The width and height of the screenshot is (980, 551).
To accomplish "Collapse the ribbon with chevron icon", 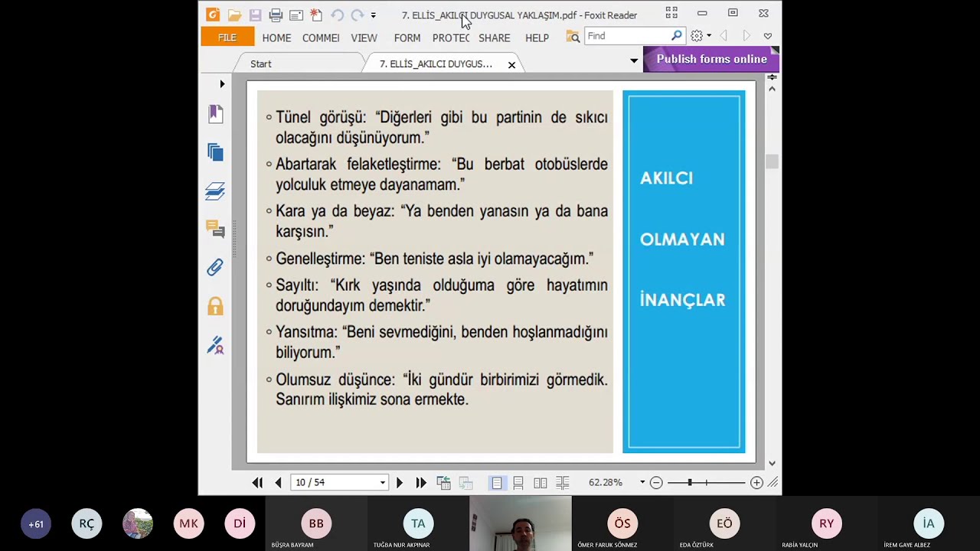I will 768,36.
